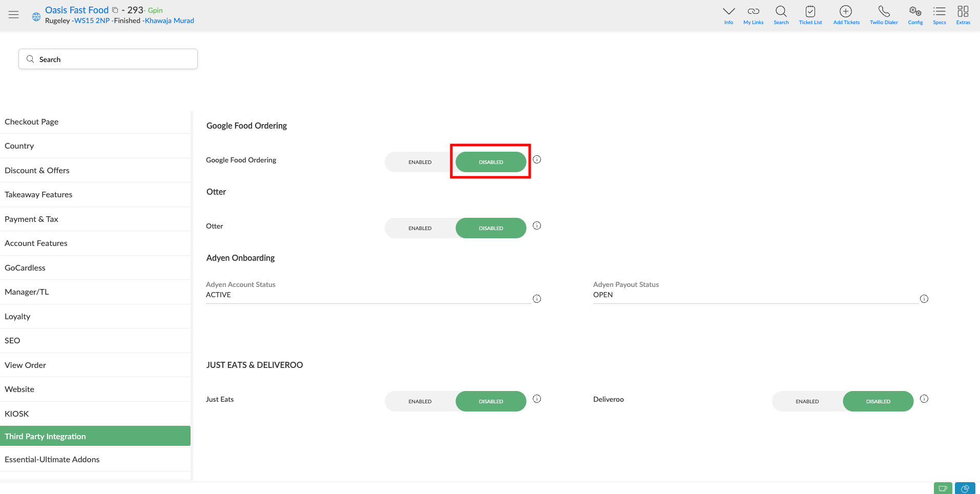Click the Adyen Account Status ACTIVE field
Viewport: 980px width, 494px height.
coord(368,295)
